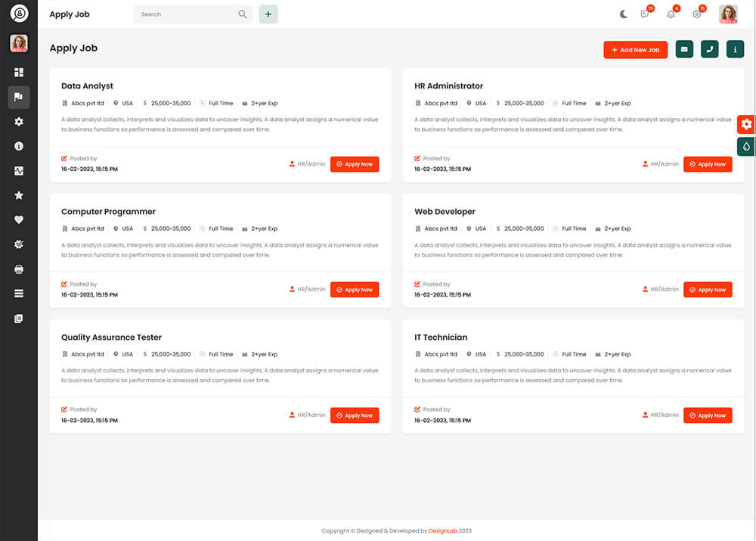Open the user profile avatar in header

point(728,14)
